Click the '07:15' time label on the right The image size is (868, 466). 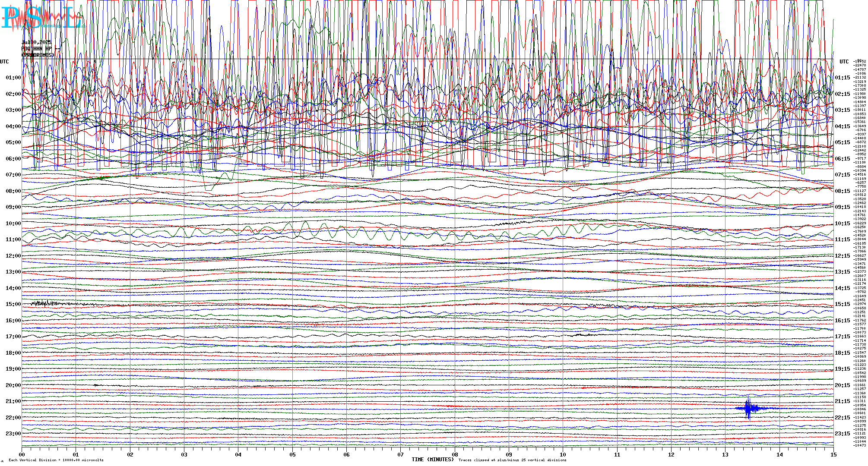(843, 175)
